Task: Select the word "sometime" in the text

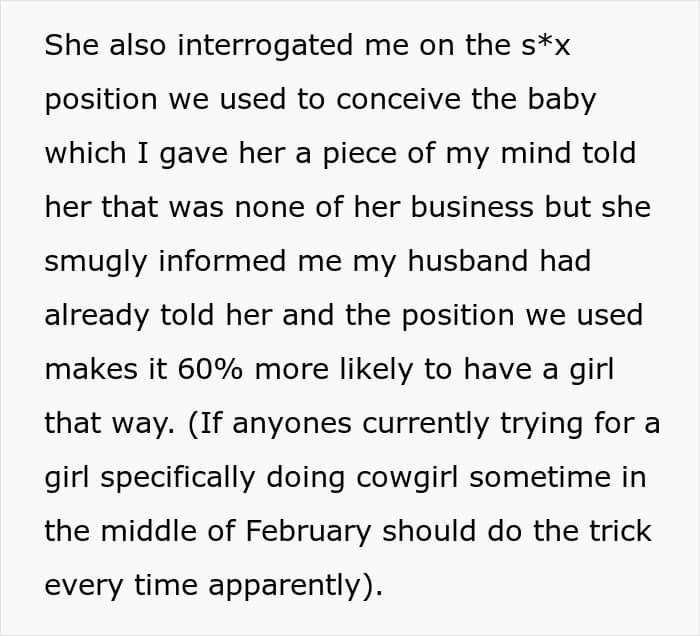Action: [x=538, y=478]
